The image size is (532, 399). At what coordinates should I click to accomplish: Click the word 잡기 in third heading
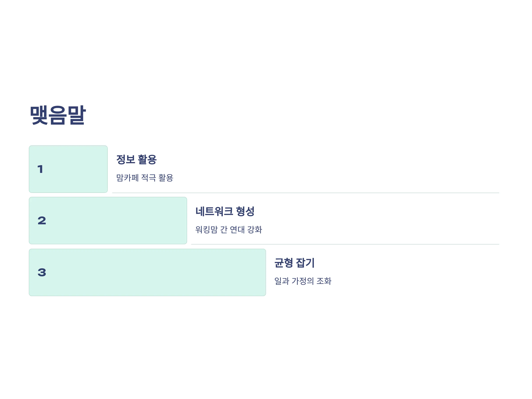305,263
